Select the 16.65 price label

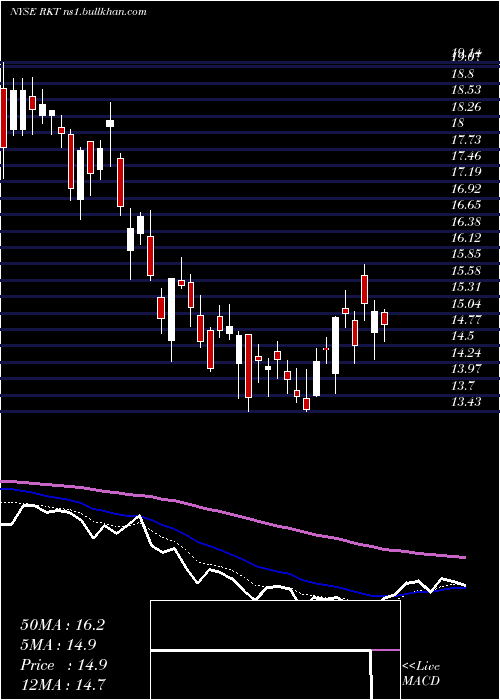[x=466, y=205]
